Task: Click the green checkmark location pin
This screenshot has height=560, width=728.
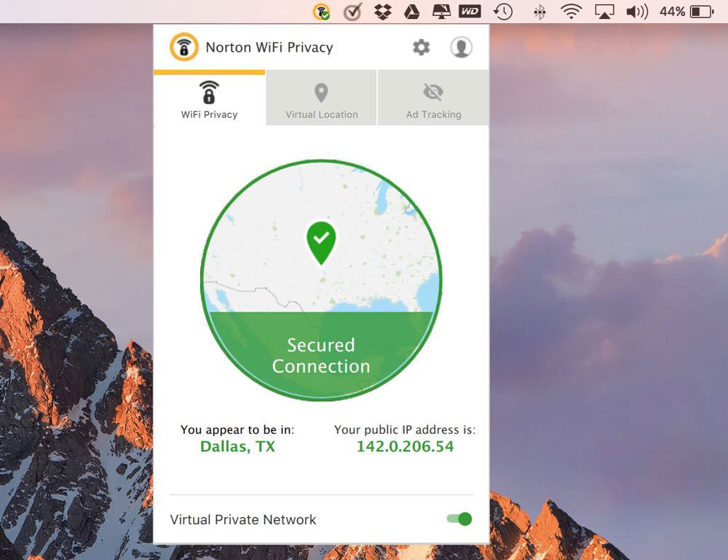Action: click(x=321, y=243)
